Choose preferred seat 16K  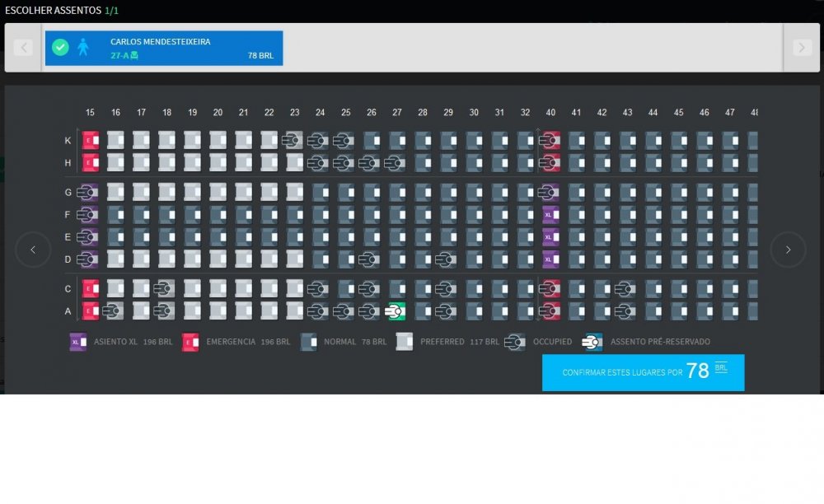115,141
